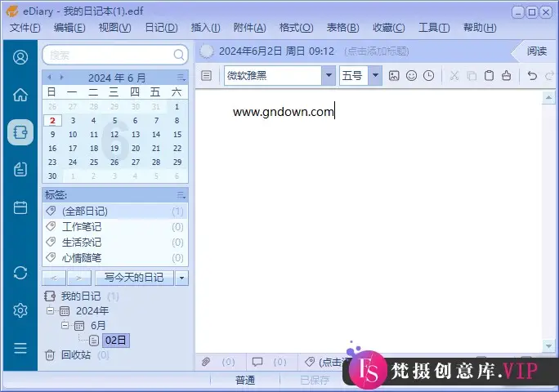Open the notes document icon in sidebar
Viewport: 559px width, 392px height.
pos(20,169)
